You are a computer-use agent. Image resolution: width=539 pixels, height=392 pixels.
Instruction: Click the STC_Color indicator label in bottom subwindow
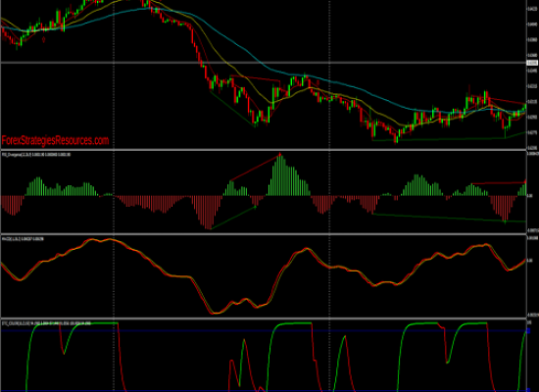(x=46, y=322)
